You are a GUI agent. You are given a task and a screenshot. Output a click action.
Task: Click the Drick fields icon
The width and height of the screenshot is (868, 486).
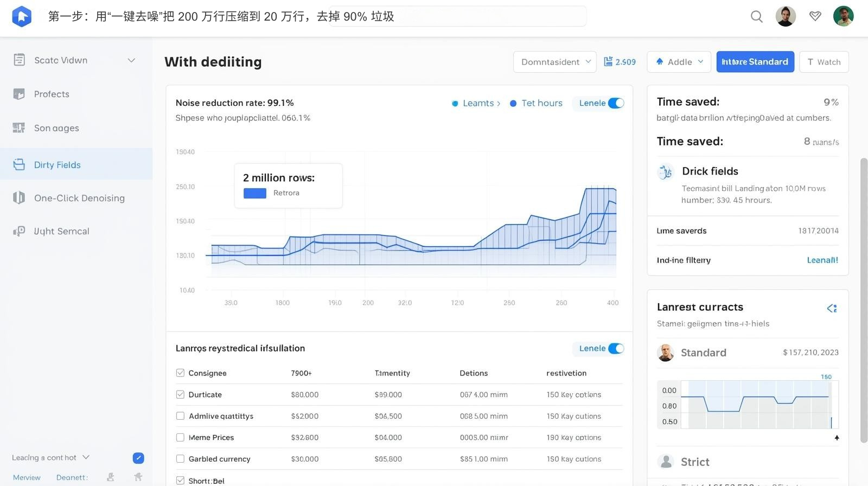(x=665, y=172)
